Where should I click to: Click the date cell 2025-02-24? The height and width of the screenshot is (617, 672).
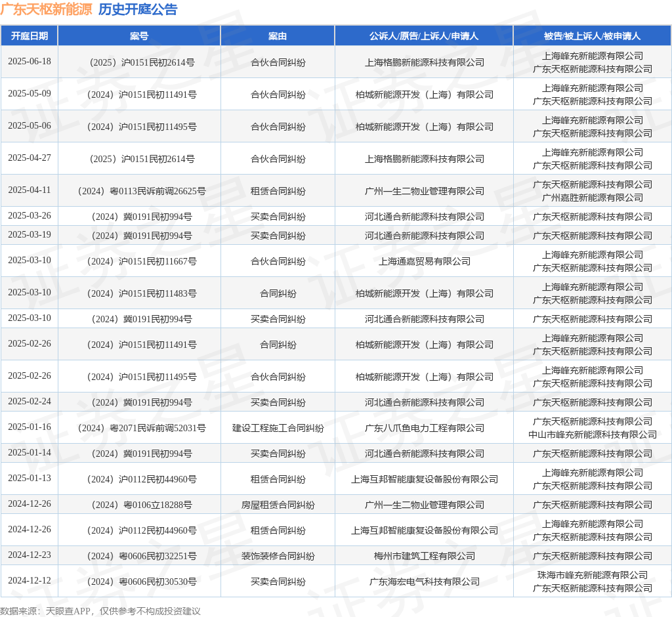(x=29, y=401)
